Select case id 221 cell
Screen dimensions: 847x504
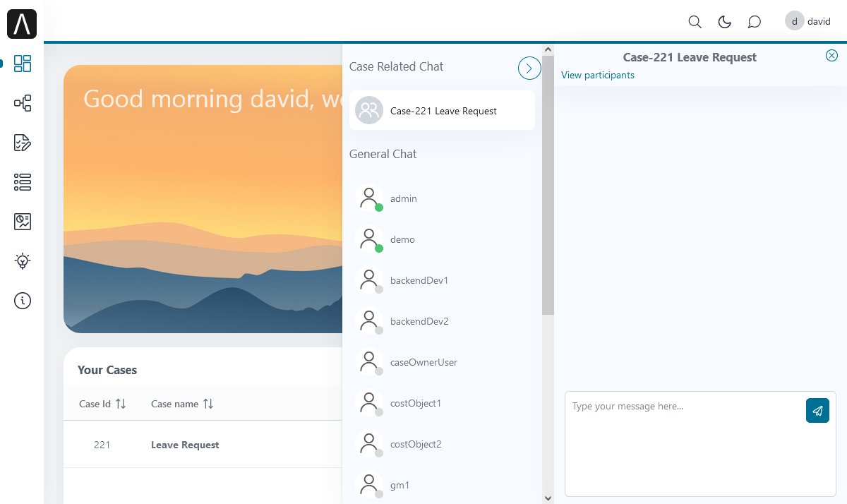tap(102, 445)
